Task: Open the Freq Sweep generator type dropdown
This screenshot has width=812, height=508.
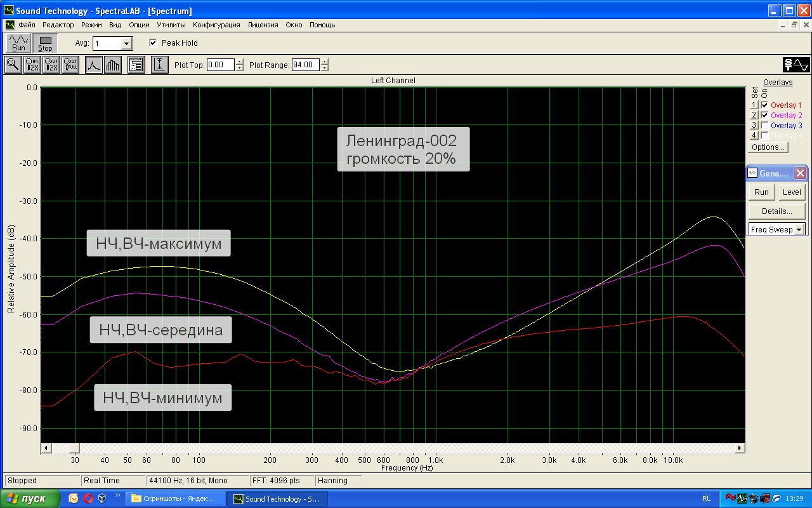Action: 799,229
